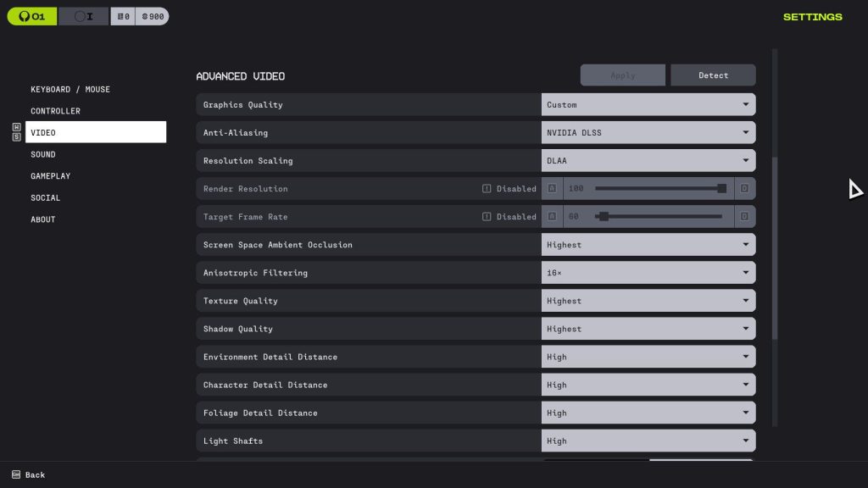Click the Target Frame Rate disabled warning icon

(x=487, y=217)
